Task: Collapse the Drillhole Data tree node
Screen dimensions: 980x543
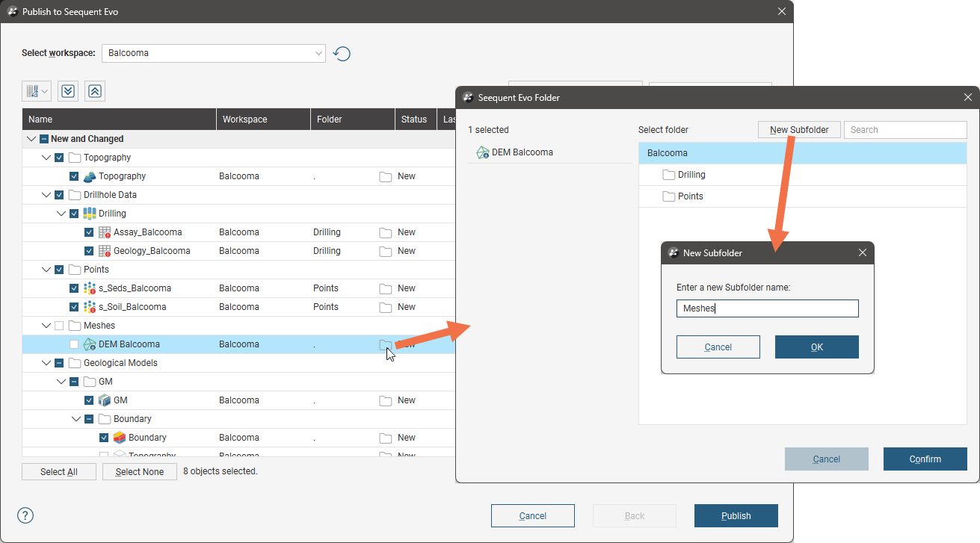Action: click(46, 195)
